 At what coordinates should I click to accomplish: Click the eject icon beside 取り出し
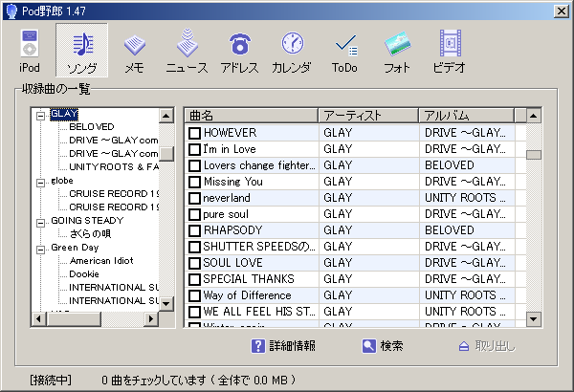[x=464, y=346]
